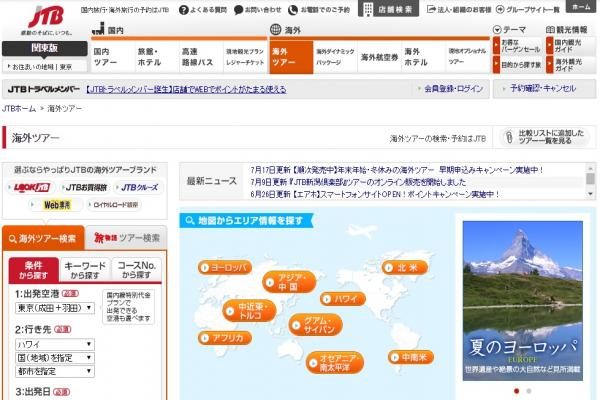600x400 pixels.
Task: Open 都市を指定 dropdown
Action: click(55, 371)
